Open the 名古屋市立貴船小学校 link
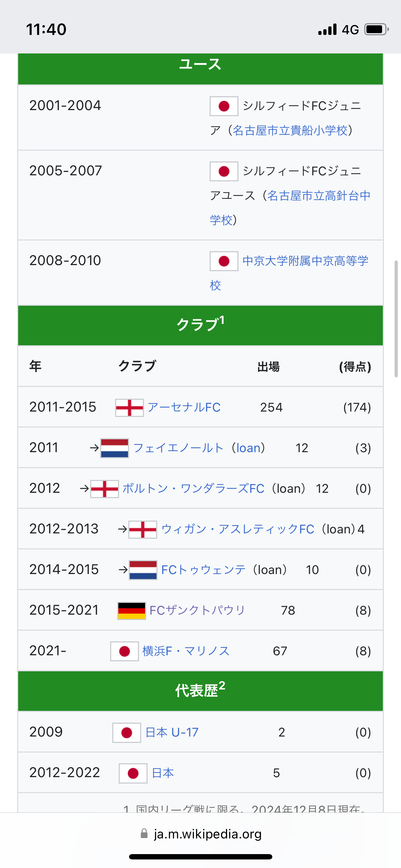The width and height of the screenshot is (401, 868). click(290, 130)
